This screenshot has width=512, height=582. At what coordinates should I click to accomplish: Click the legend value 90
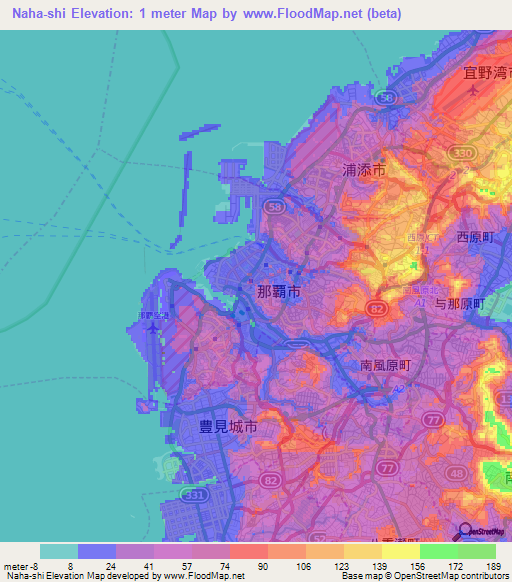[x=262, y=567]
